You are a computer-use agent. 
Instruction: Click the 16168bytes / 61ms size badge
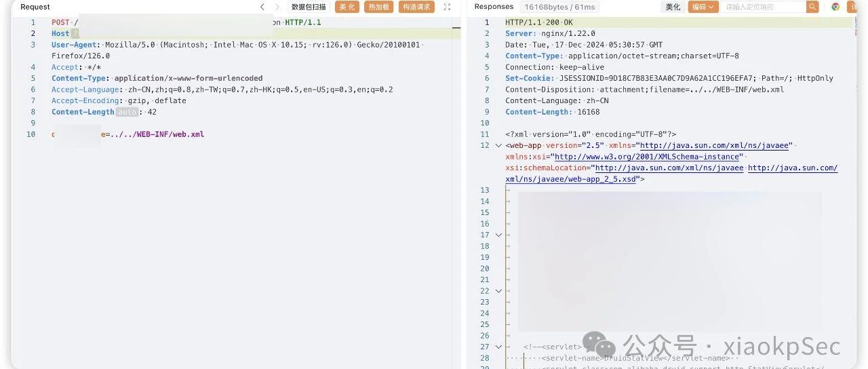click(559, 7)
